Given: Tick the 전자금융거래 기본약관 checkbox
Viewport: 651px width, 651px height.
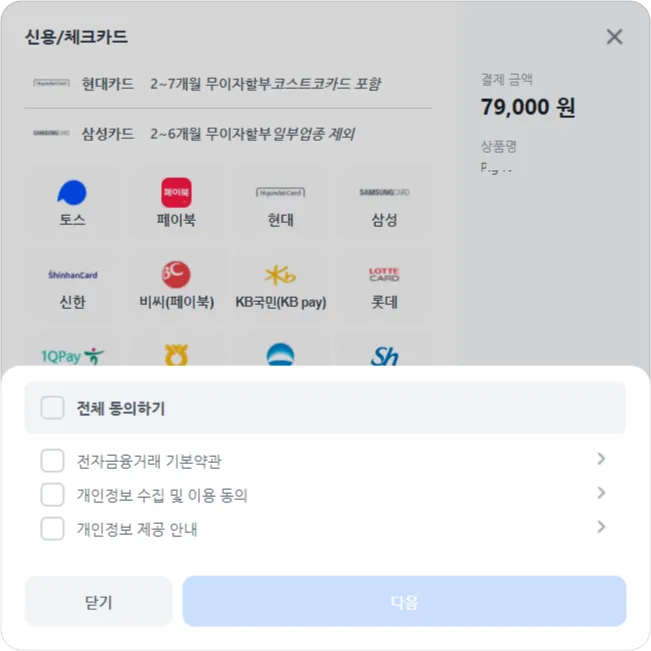Looking at the screenshot, I should coord(53,461).
